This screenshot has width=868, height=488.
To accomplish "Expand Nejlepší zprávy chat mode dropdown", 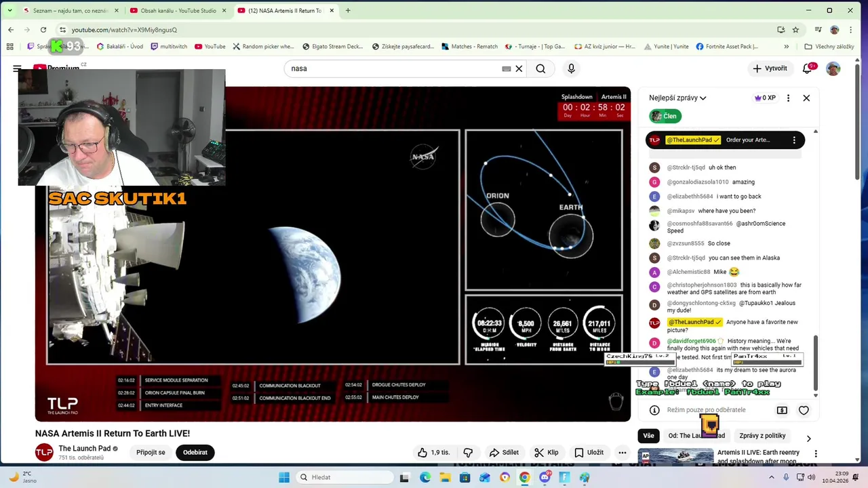I will [x=677, y=98].
